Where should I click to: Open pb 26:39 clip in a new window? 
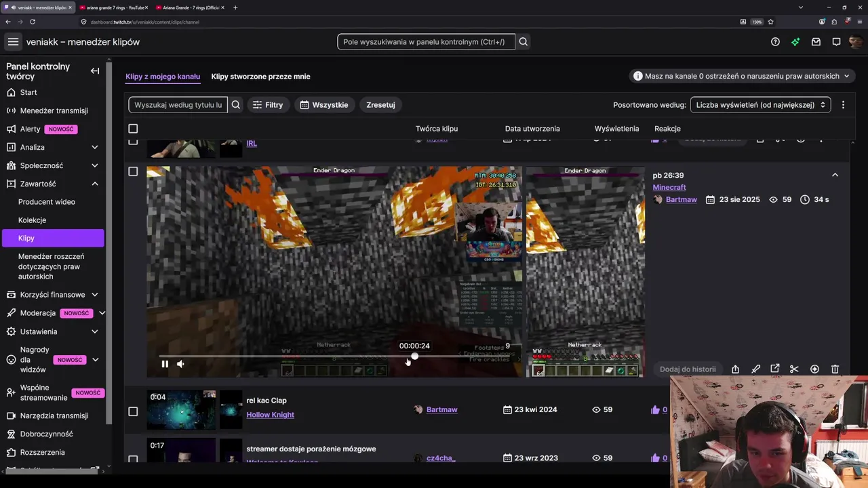(x=775, y=369)
